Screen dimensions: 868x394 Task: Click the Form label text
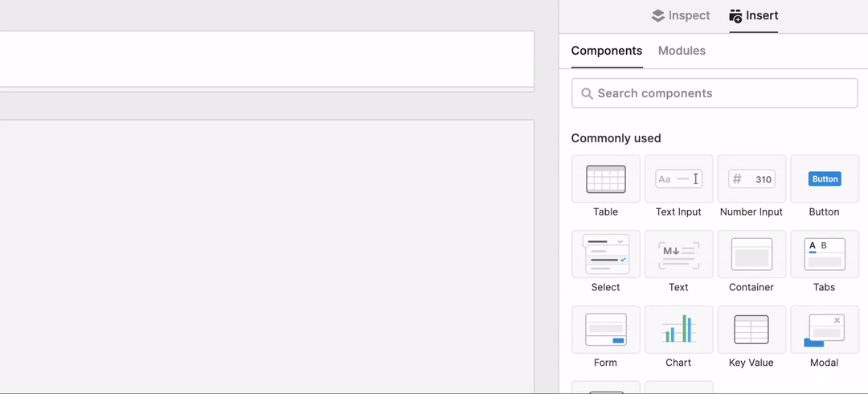(606, 363)
